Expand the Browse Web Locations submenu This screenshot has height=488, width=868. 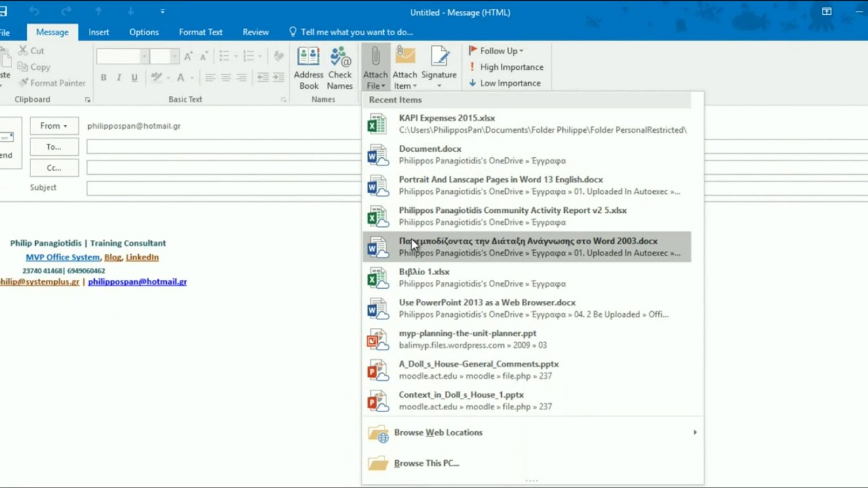click(x=532, y=432)
